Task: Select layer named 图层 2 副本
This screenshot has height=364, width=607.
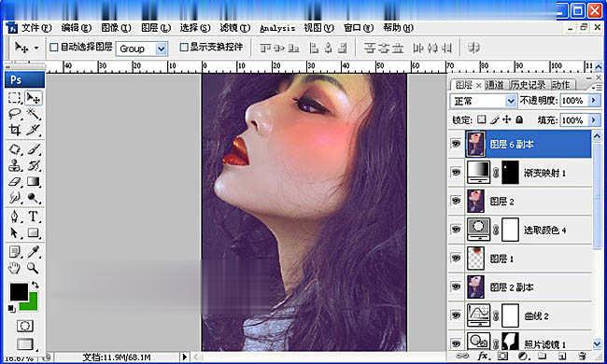Action: tap(512, 287)
